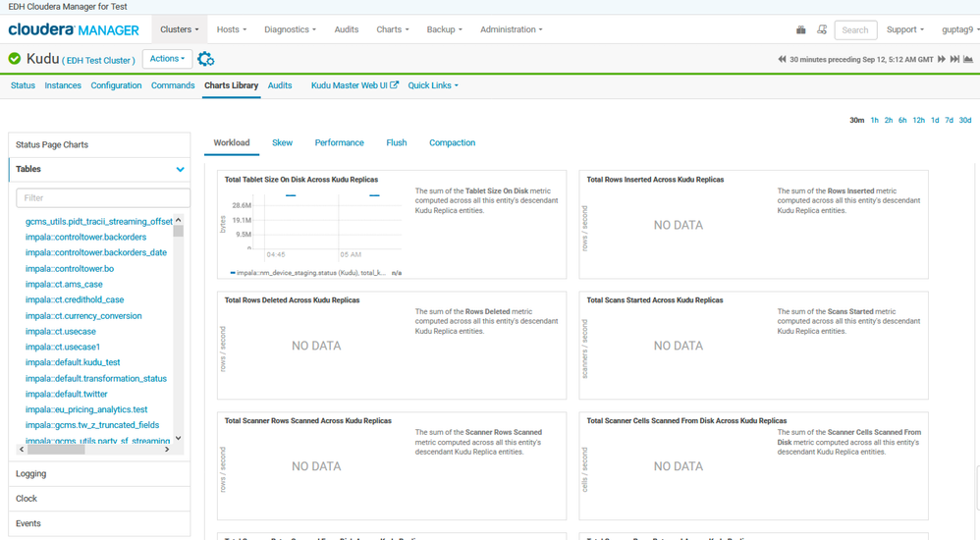980x540 pixels.
Task: Open the Hosts menu
Action: coord(231,29)
